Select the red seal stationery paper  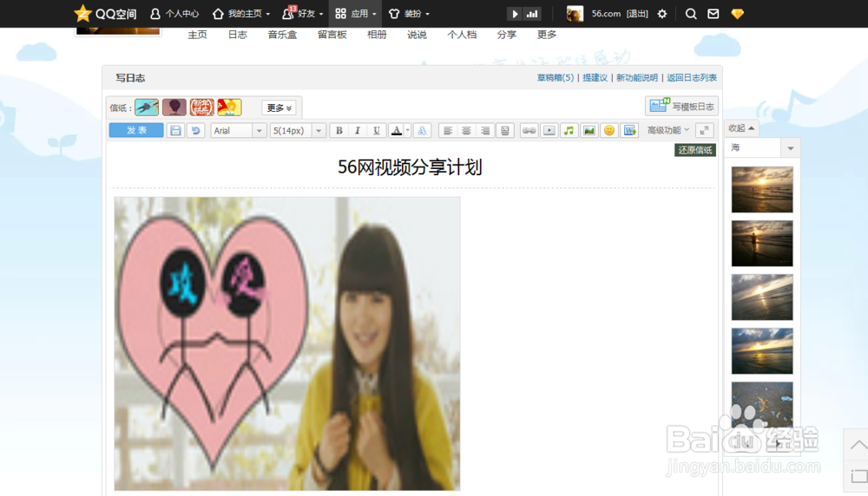(x=202, y=108)
